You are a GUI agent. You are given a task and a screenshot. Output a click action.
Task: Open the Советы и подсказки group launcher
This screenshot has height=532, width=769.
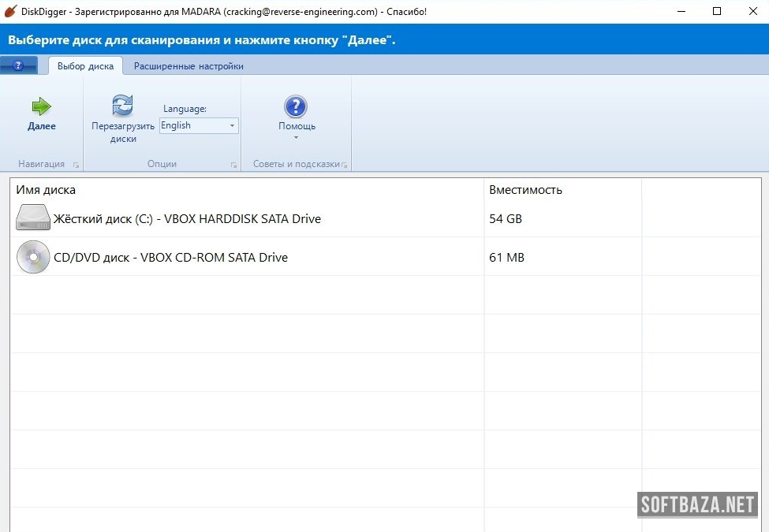click(345, 165)
